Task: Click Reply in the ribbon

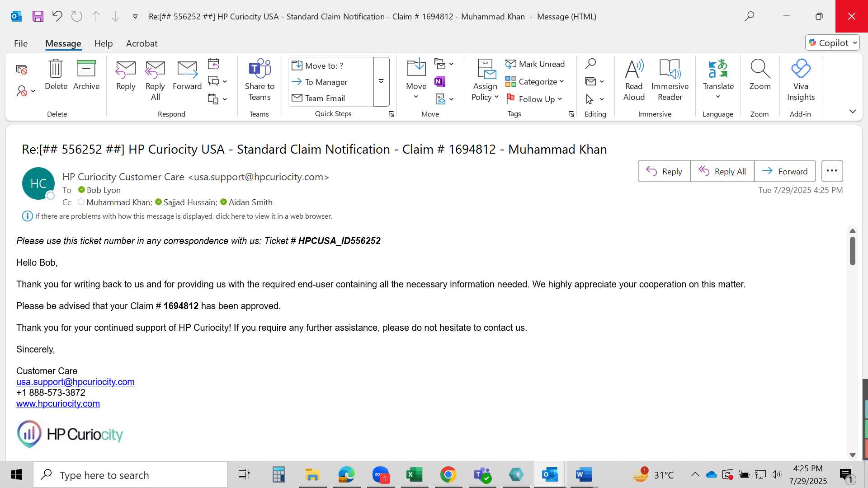Action: pos(126,75)
